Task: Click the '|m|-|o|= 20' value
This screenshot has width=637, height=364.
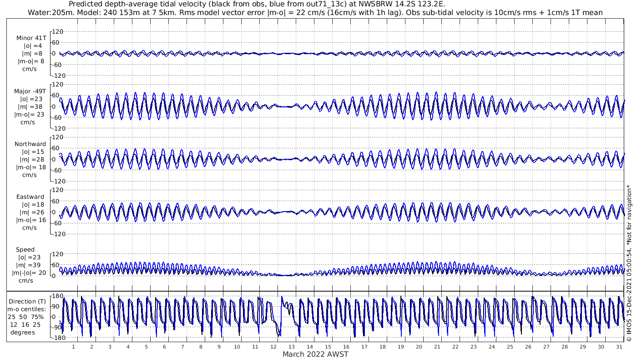Action: (x=29, y=273)
